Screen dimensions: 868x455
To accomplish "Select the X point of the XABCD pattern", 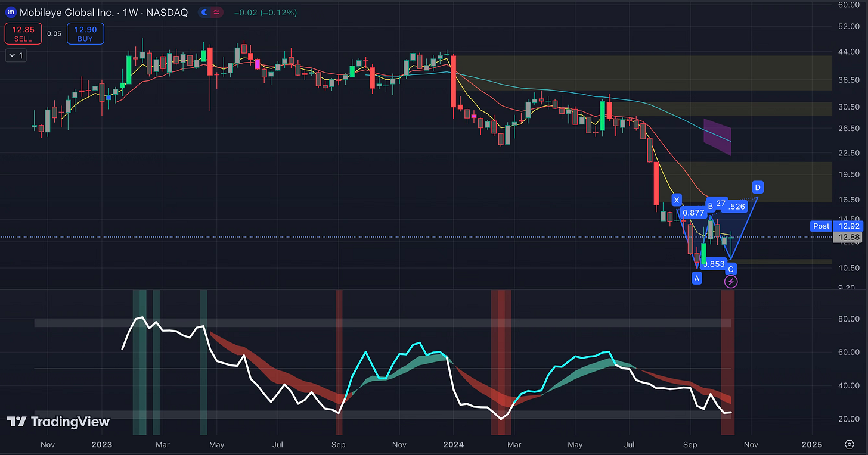I will (676, 200).
